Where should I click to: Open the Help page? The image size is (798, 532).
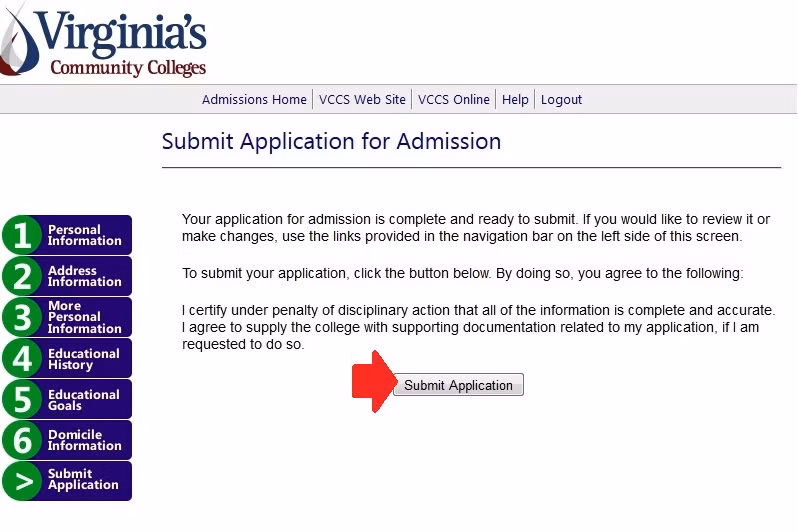click(x=515, y=100)
